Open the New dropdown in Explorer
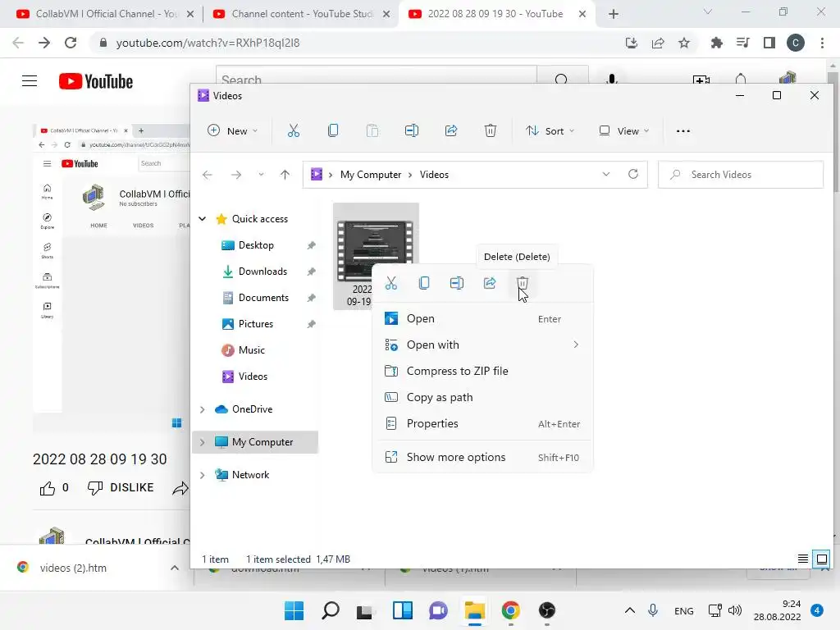The image size is (840, 630). 233,130
